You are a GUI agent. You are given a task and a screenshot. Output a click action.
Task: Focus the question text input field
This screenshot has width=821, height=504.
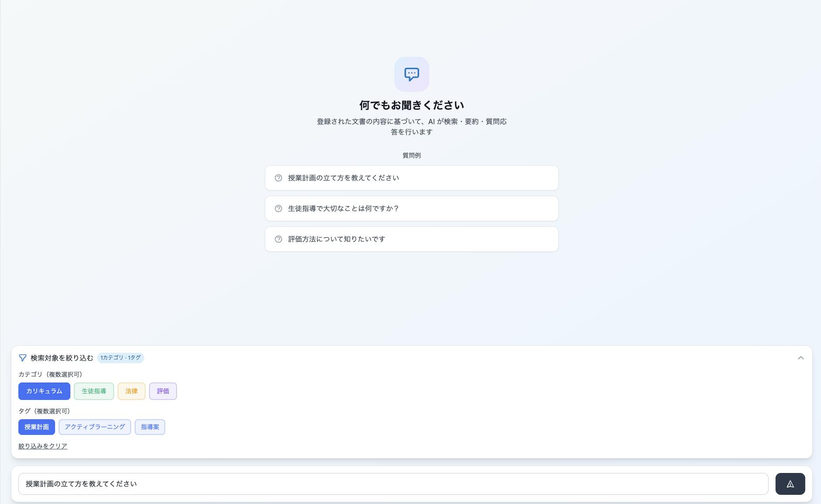(393, 484)
